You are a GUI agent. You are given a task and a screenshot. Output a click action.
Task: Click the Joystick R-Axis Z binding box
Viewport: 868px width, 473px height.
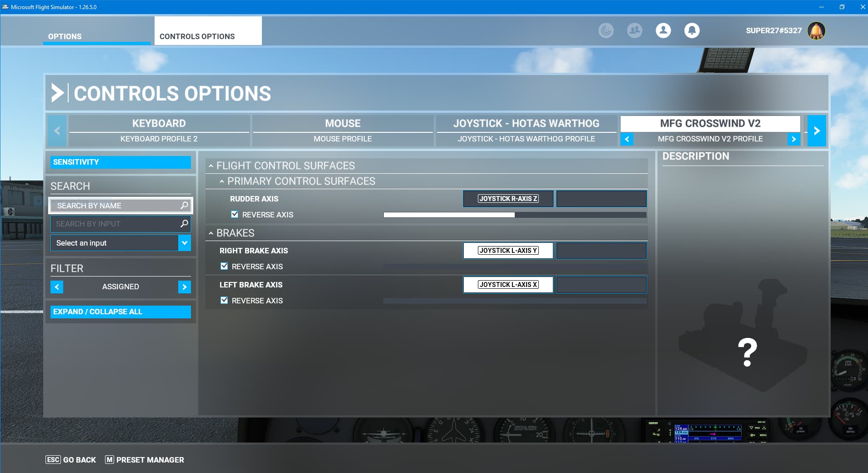[508, 199]
